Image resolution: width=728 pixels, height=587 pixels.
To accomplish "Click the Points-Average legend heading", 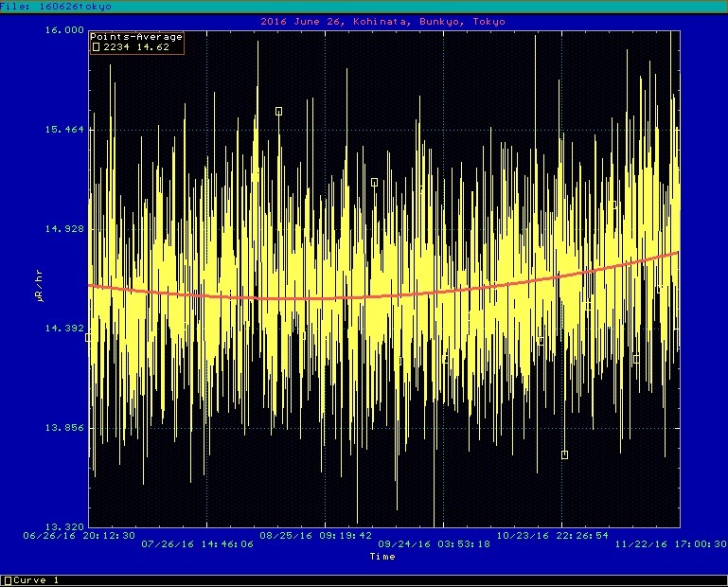I will tap(135, 37).
